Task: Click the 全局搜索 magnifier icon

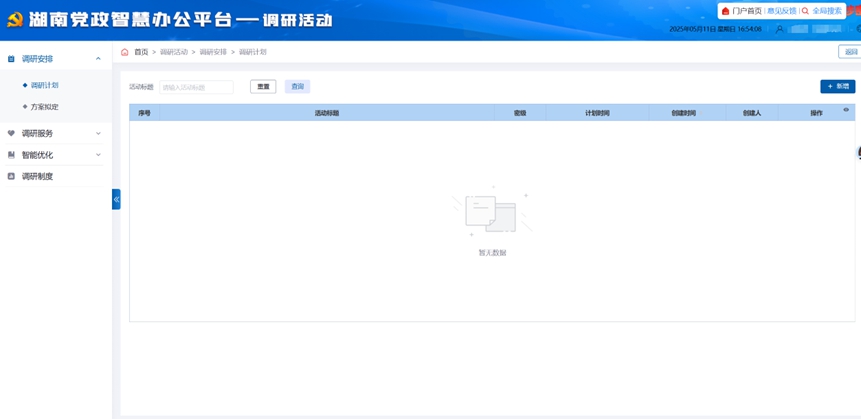Action: (805, 11)
